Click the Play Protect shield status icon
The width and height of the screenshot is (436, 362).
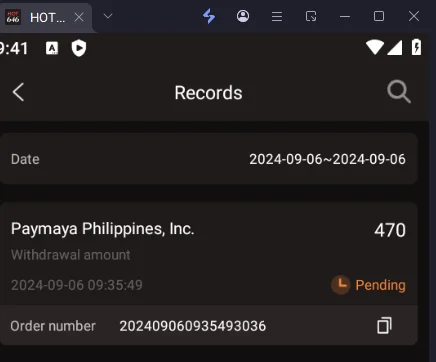tap(79, 48)
